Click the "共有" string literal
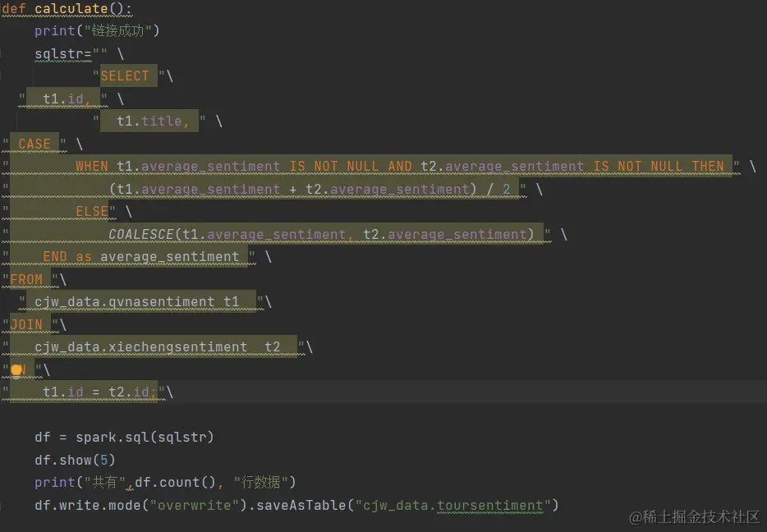Screen dimensions: 767x532 pyautogui.click(x=104, y=482)
